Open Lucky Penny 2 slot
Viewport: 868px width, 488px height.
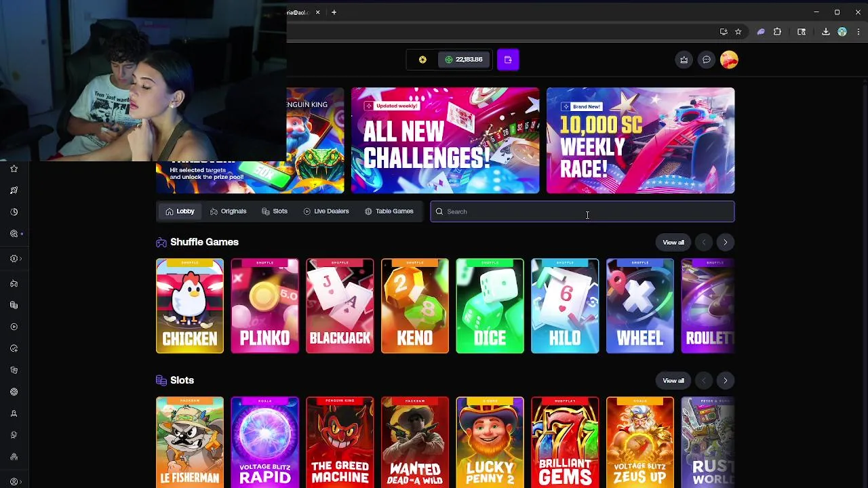pos(490,443)
